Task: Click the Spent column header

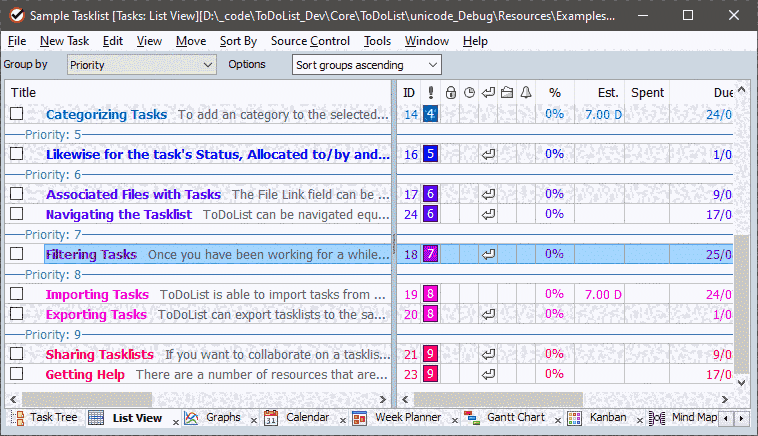Action: [647, 92]
